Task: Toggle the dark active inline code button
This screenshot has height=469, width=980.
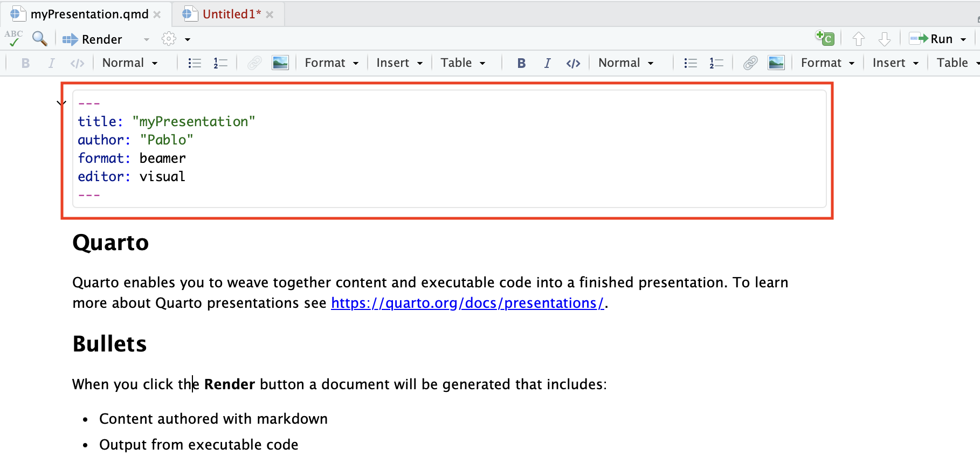Action: [x=573, y=63]
